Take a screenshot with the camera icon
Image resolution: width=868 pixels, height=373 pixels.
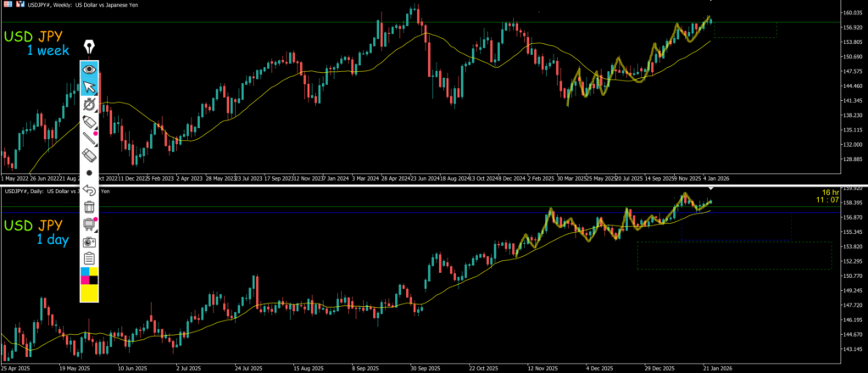click(x=89, y=241)
